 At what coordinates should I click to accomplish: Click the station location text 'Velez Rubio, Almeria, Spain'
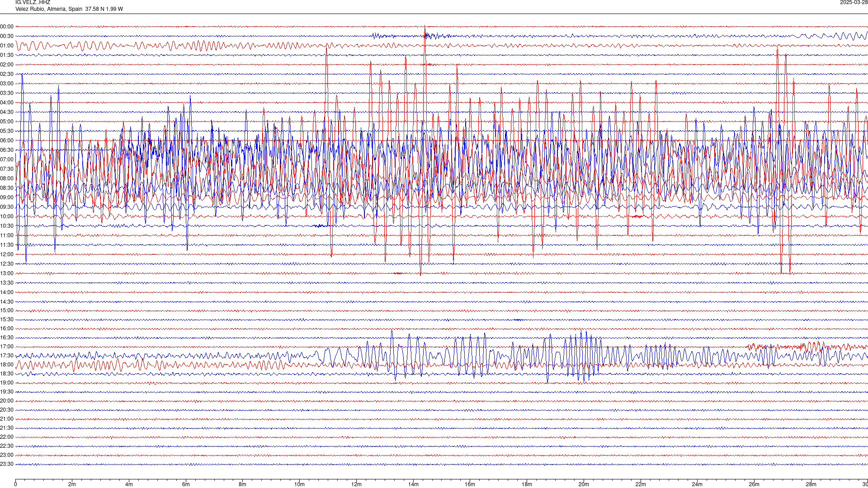coord(49,9)
